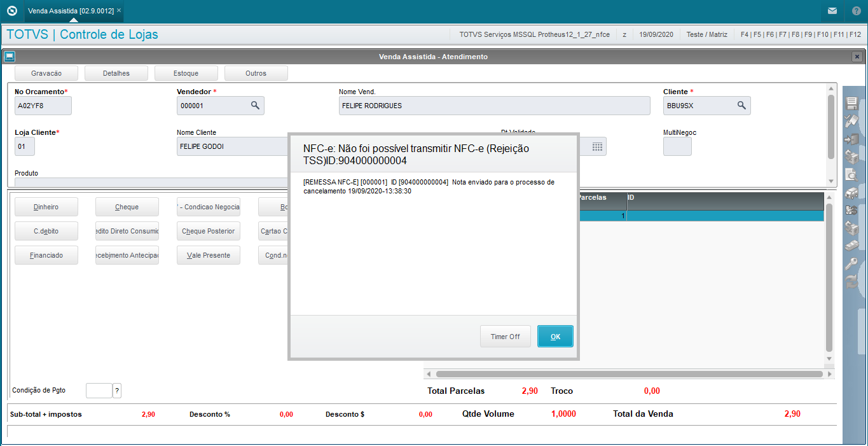Click the floppy disk save icon in sidebar
868x446 pixels.
coord(851,104)
